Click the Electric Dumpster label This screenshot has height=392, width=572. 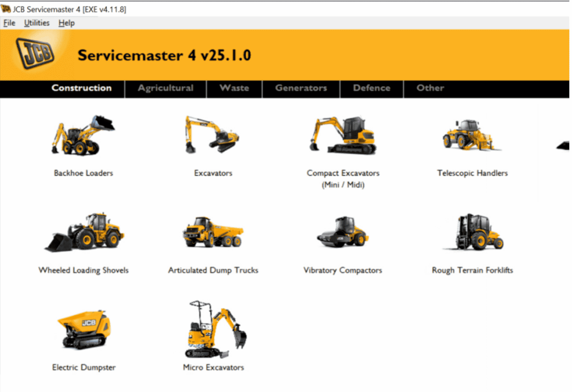point(84,368)
